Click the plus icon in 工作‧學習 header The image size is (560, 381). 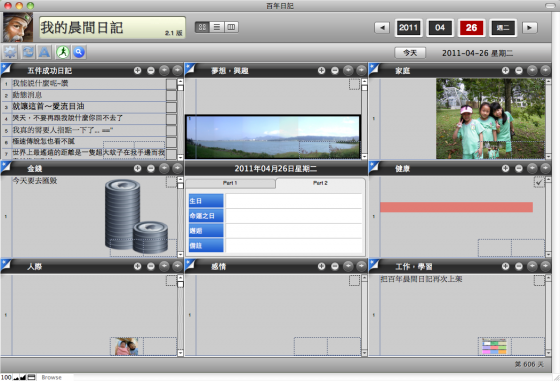(505, 266)
